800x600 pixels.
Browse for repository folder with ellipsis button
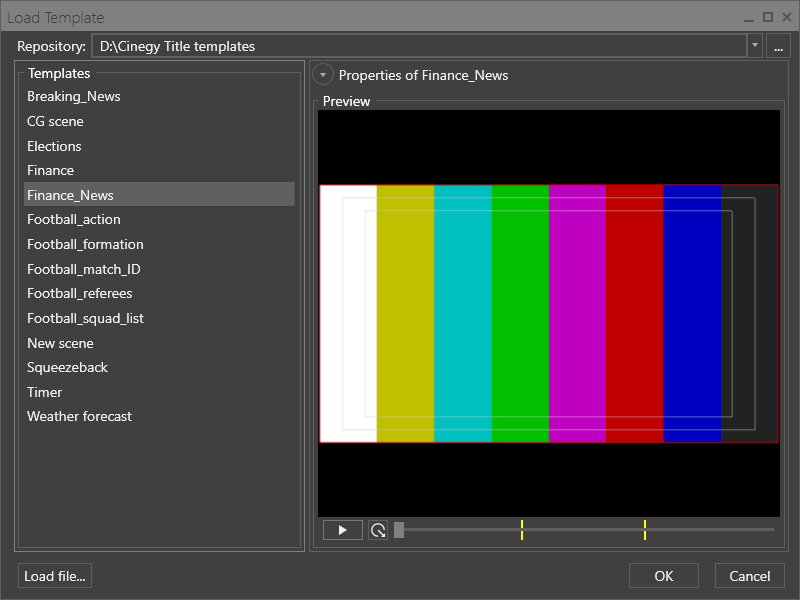point(778,46)
